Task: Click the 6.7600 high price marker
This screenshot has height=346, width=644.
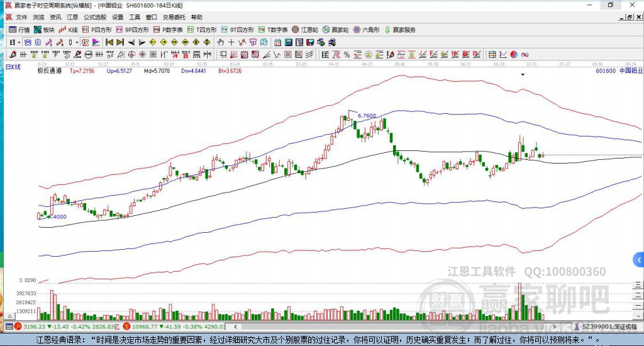Action: click(x=367, y=116)
